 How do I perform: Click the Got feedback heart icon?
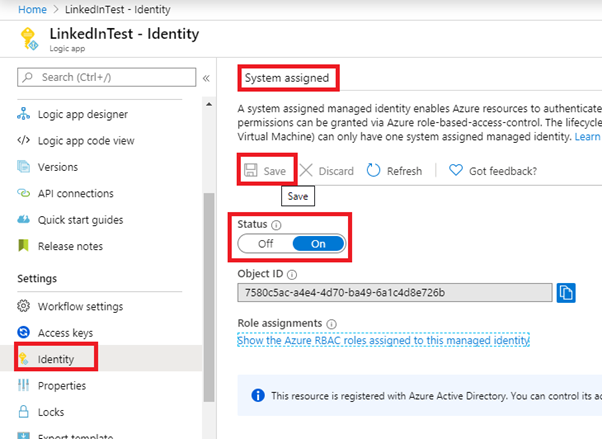tap(455, 171)
